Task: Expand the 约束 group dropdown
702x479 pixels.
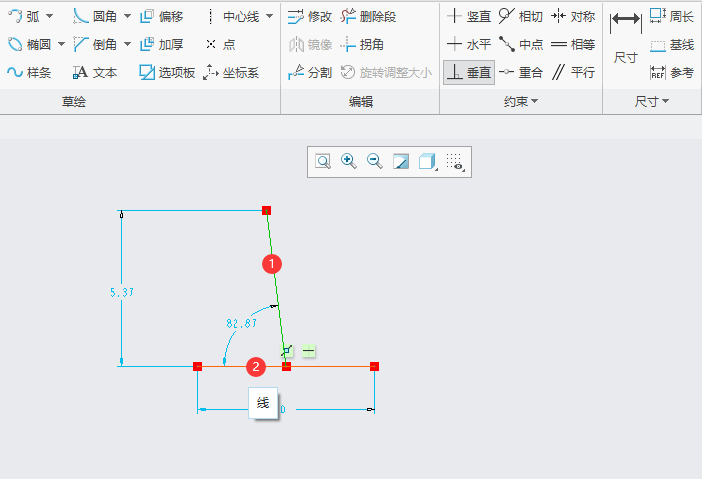Action: tap(521, 102)
